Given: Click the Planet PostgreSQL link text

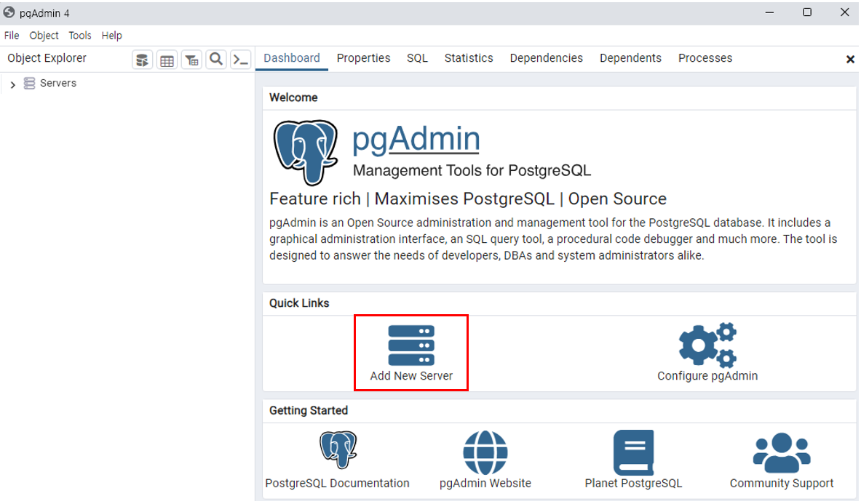Looking at the screenshot, I should tap(633, 484).
